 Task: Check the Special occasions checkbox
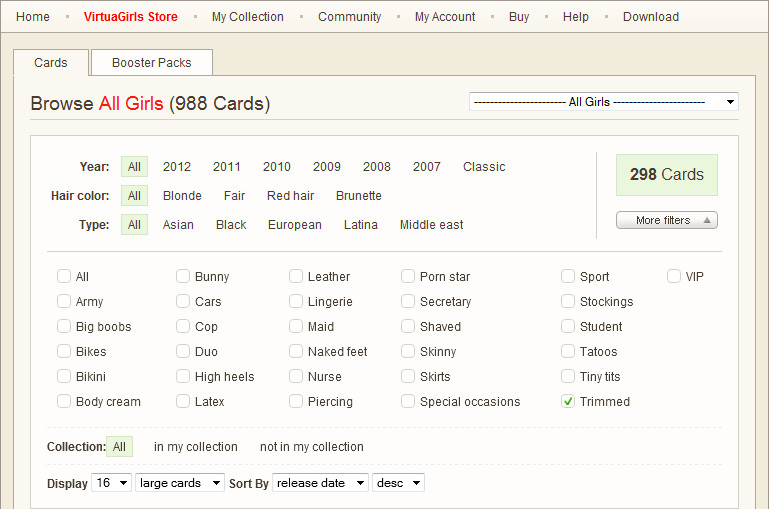click(408, 401)
